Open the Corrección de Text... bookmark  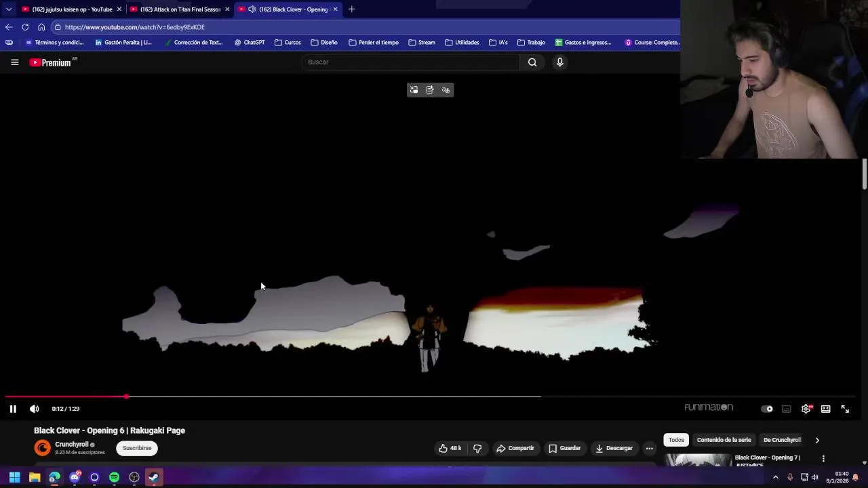[193, 43]
